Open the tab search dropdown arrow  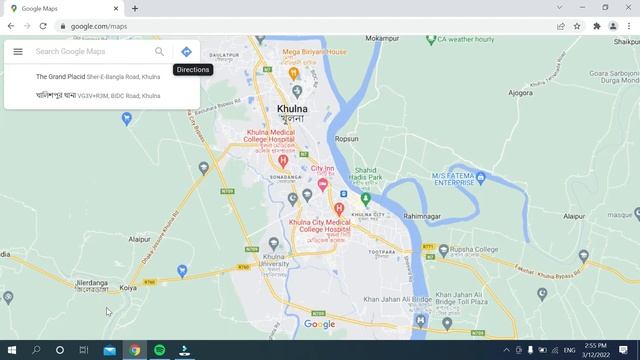click(560, 8)
